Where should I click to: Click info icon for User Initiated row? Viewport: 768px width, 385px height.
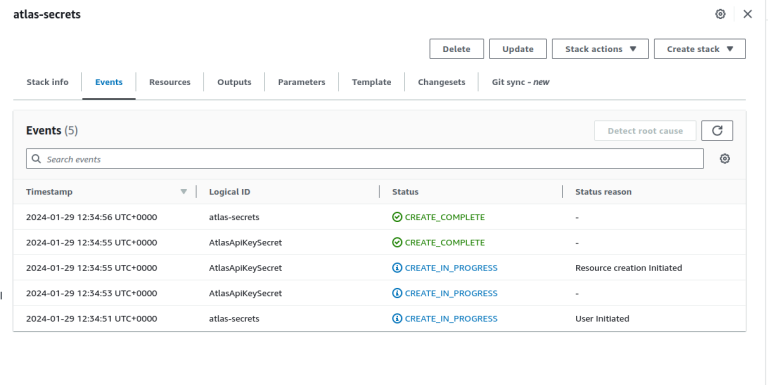pyautogui.click(x=397, y=319)
